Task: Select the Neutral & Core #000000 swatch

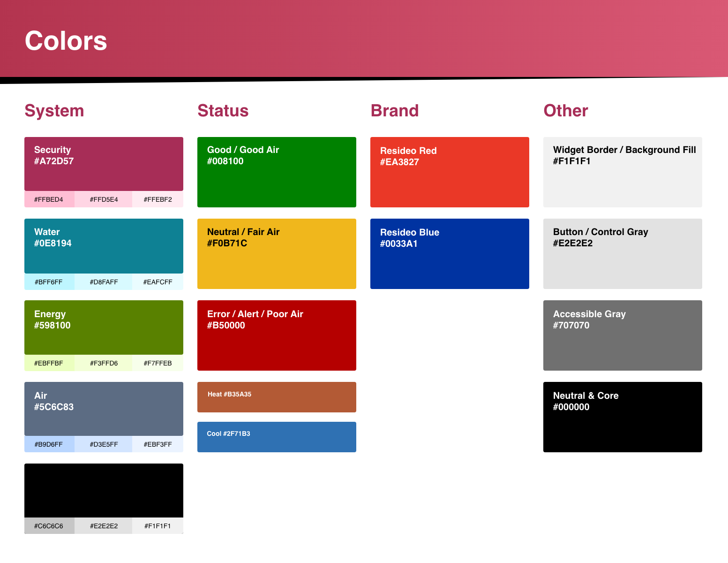Action: (x=623, y=417)
